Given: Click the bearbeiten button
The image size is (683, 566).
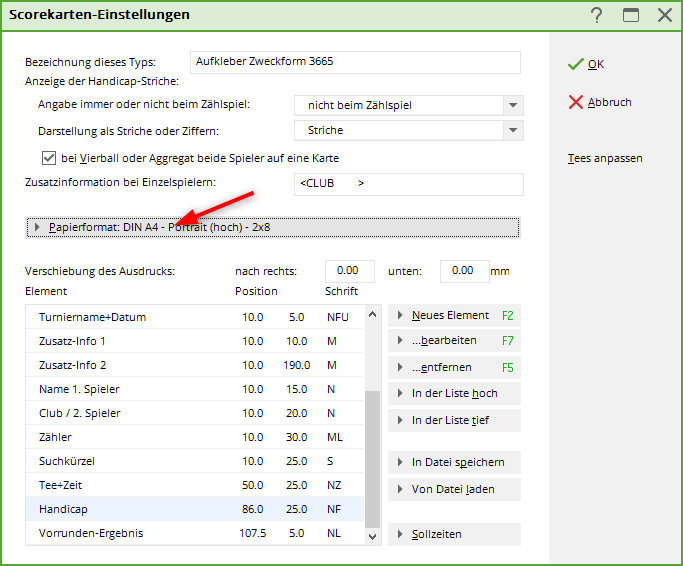Looking at the screenshot, I should point(454,341).
